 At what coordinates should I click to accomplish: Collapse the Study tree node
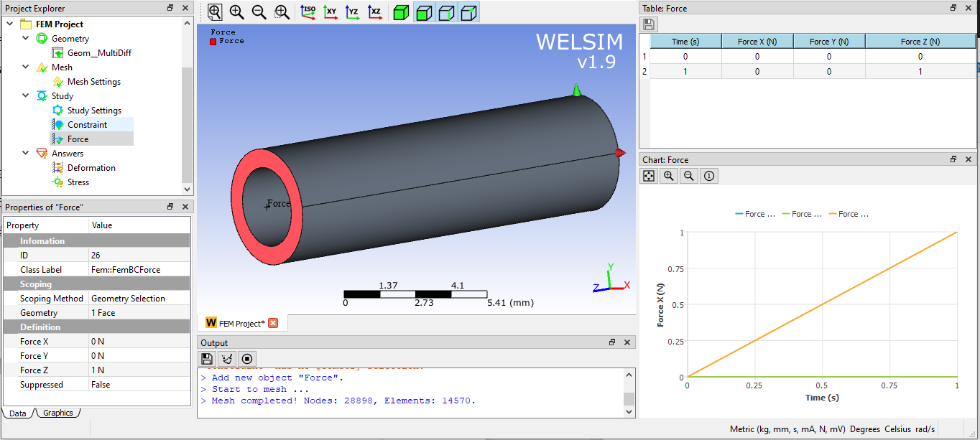pyautogui.click(x=25, y=95)
